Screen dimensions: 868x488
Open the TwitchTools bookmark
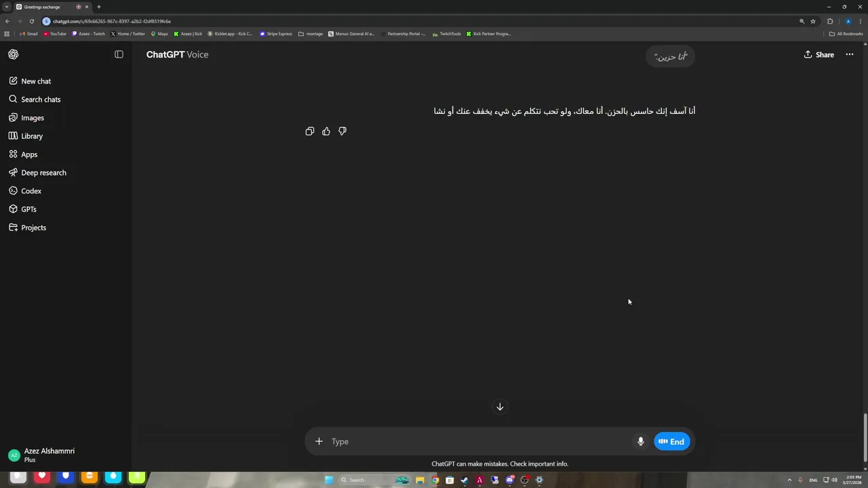click(x=446, y=33)
